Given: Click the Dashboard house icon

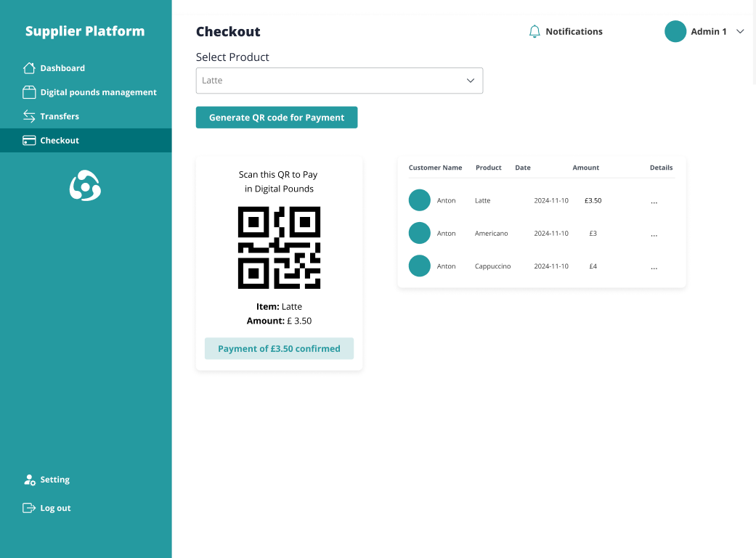Looking at the screenshot, I should pos(29,68).
